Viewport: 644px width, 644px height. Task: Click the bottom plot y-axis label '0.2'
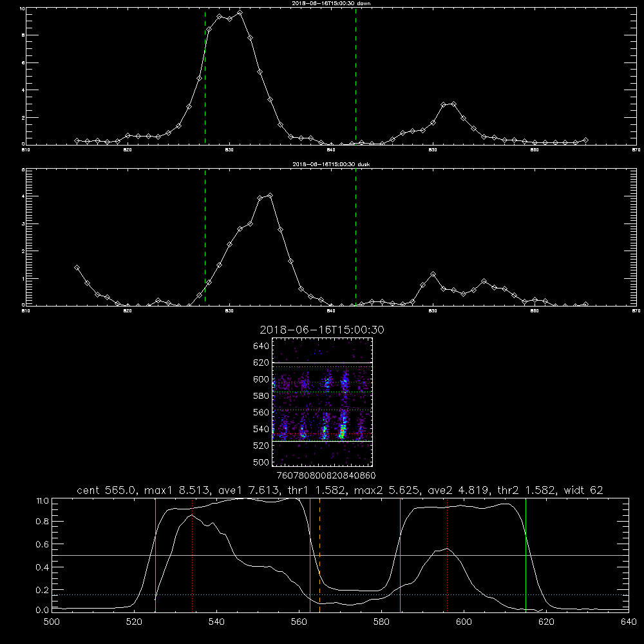pos(43,590)
